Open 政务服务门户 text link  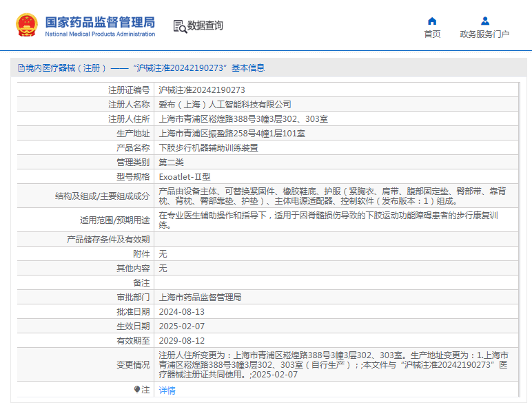[x=484, y=34]
